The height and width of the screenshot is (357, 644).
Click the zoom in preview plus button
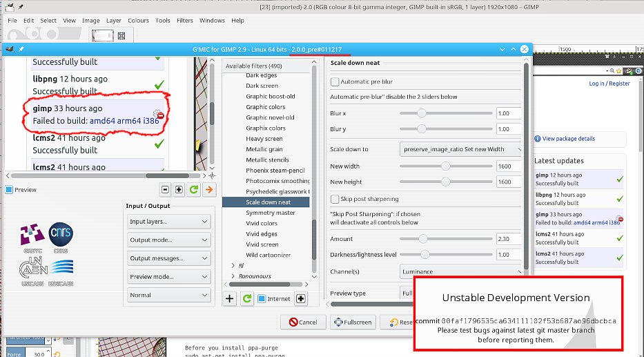coord(179,189)
